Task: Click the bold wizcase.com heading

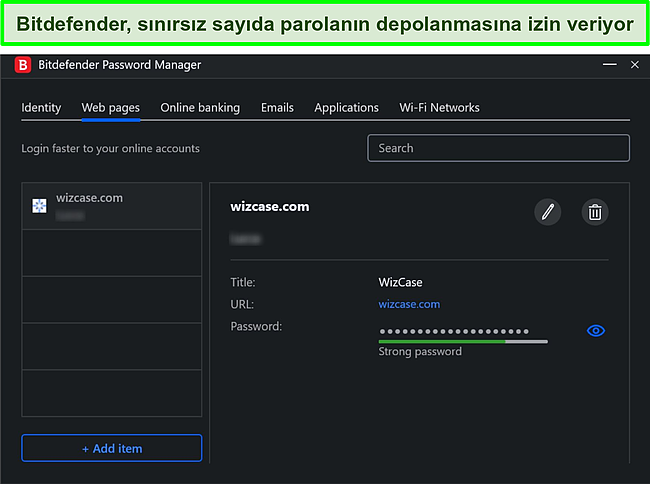Action: 270,206
